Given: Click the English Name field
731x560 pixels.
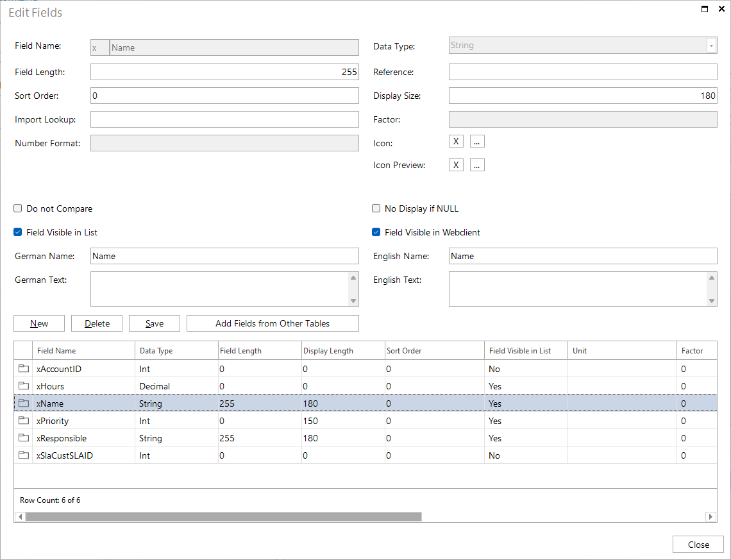Looking at the screenshot, I should tap(583, 256).
